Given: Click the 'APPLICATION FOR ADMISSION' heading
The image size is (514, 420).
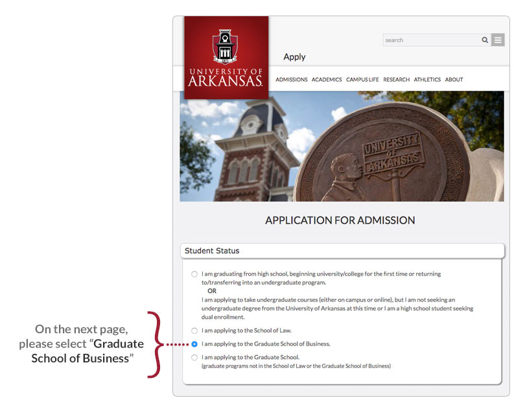Looking at the screenshot, I should [340, 220].
